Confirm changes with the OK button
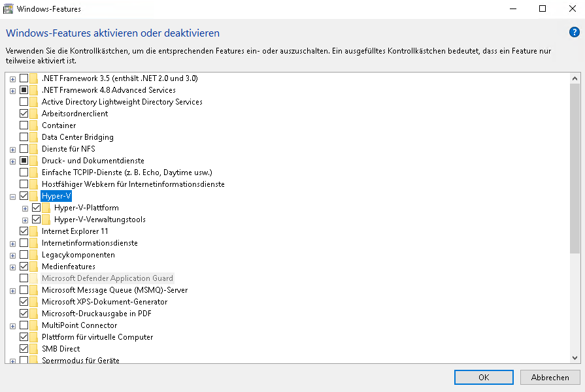The width and height of the screenshot is (585, 392). tap(483, 377)
